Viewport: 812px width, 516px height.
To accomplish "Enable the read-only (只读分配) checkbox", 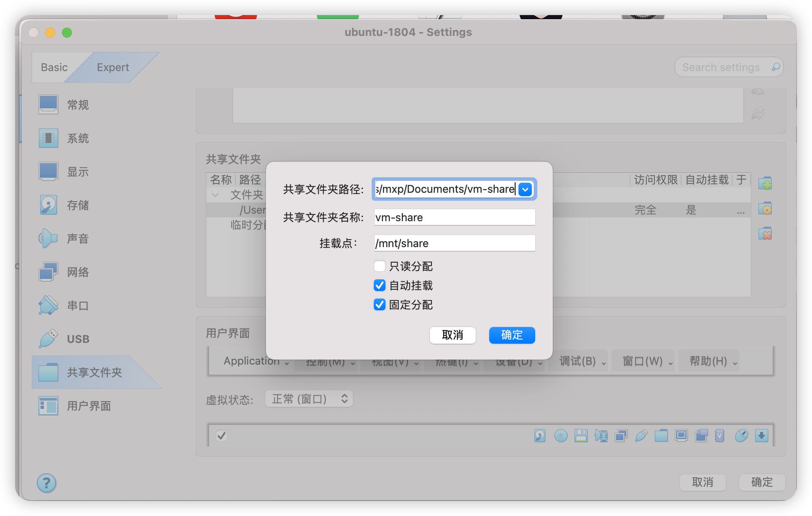I will click(x=379, y=266).
